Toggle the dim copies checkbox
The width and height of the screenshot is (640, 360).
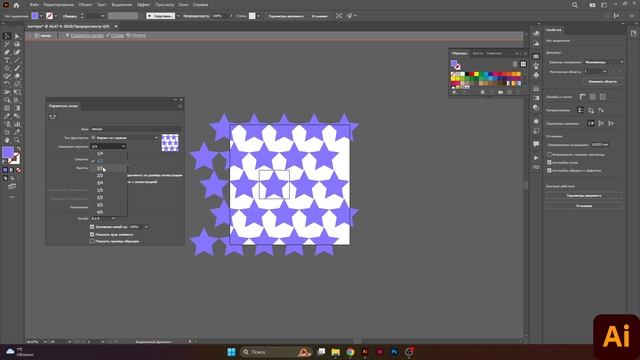pyautogui.click(x=92, y=227)
